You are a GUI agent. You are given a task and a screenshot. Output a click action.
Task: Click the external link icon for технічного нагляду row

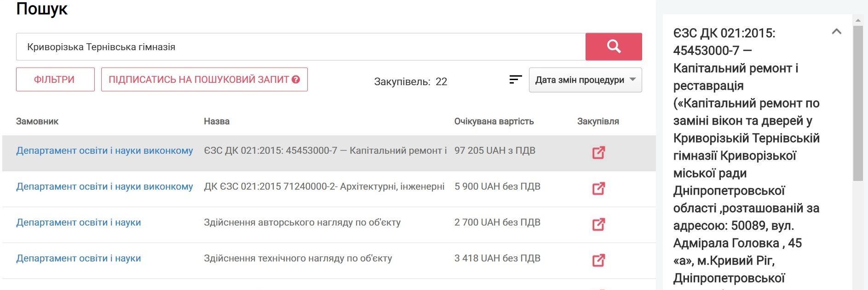click(598, 260)
